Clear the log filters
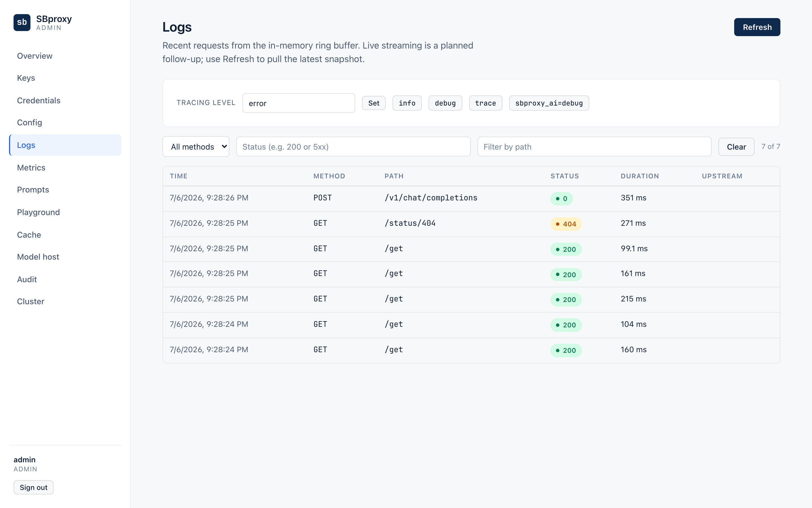This screenshot has width=812, height=508. coord(736,147)
